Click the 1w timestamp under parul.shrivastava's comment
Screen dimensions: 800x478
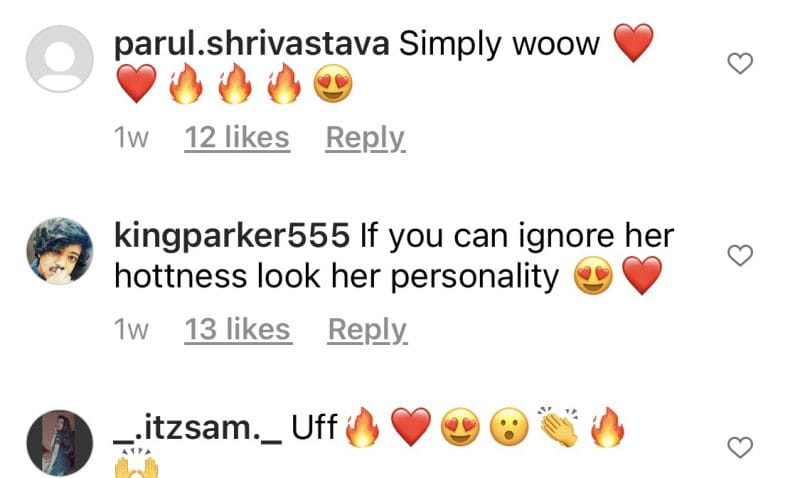coord(131,138)
